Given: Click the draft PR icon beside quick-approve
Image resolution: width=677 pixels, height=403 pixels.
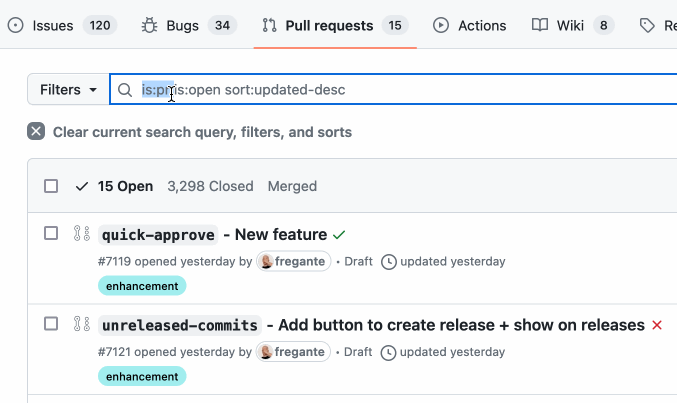Looking at the screenshot, I should [82, 234].
